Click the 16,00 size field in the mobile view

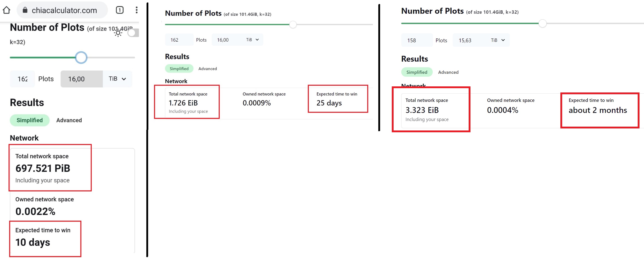click(82, 79)
